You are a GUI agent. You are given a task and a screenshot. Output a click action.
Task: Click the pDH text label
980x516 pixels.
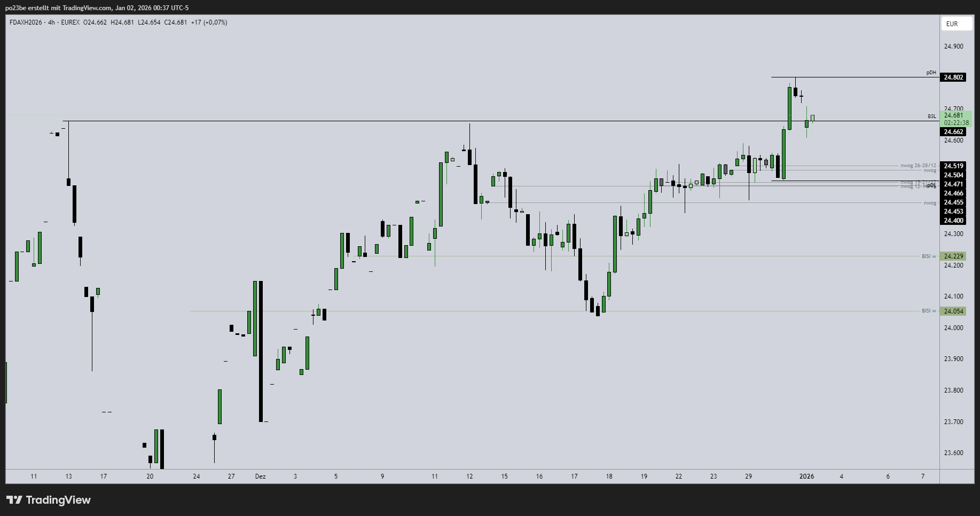pos(931,73)
